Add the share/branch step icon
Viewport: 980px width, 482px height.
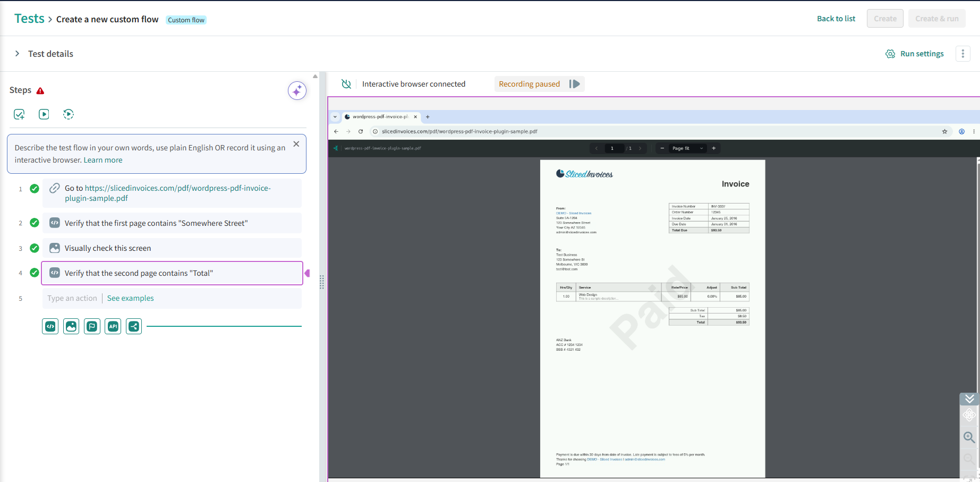[x=134, y=326]
